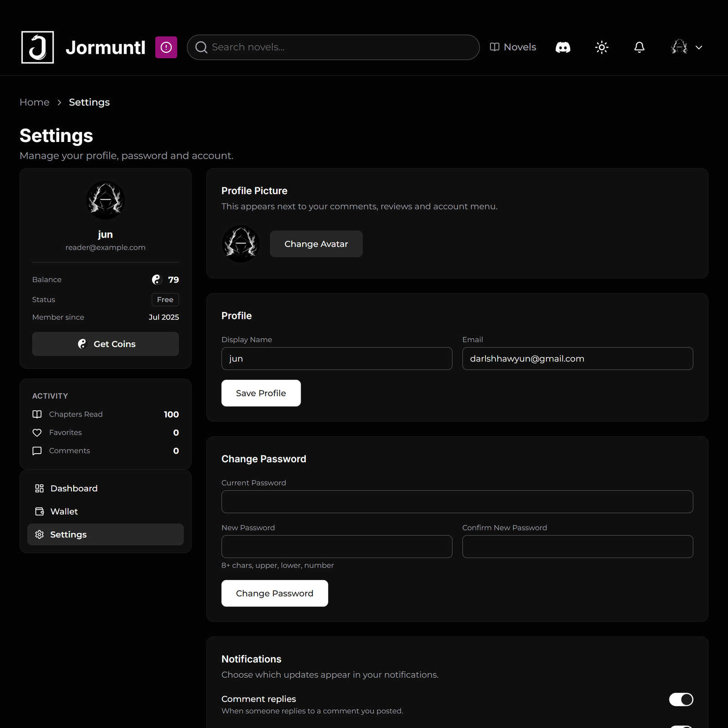Click the coin icon next to balance 79
Viewport: 728px width, 728px height.
(157, 279)
